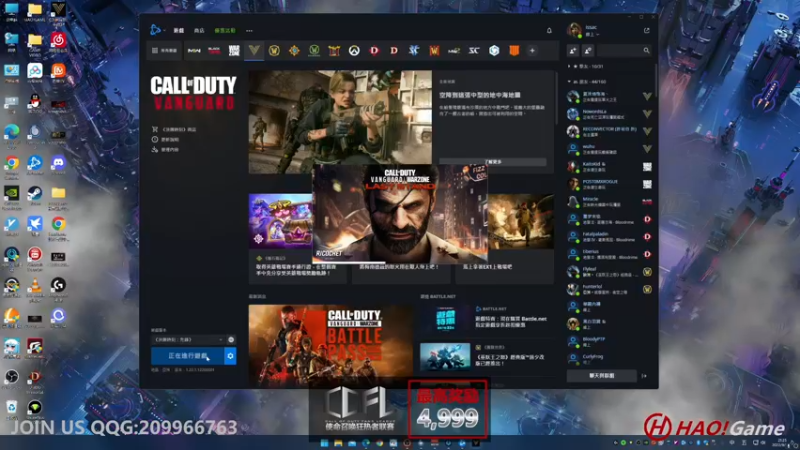Click the Learn More button in featured news
This screenshot has height=450, width=800.
coord(493,162)
